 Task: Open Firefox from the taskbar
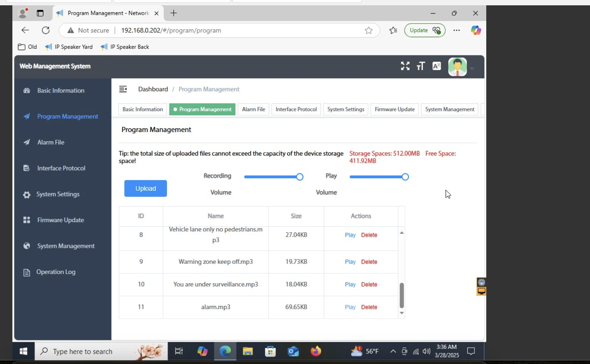[316, 351]
